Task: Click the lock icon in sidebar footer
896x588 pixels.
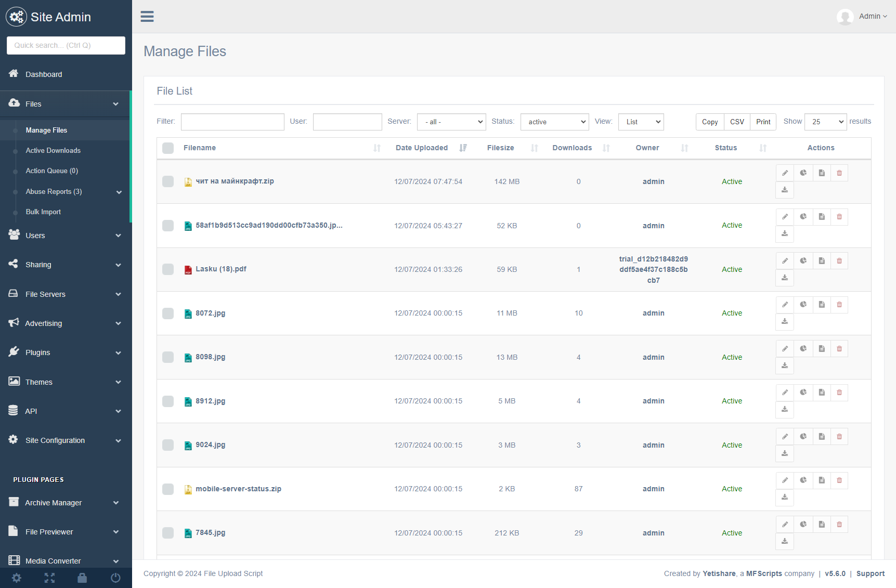Action: (82, 578)
